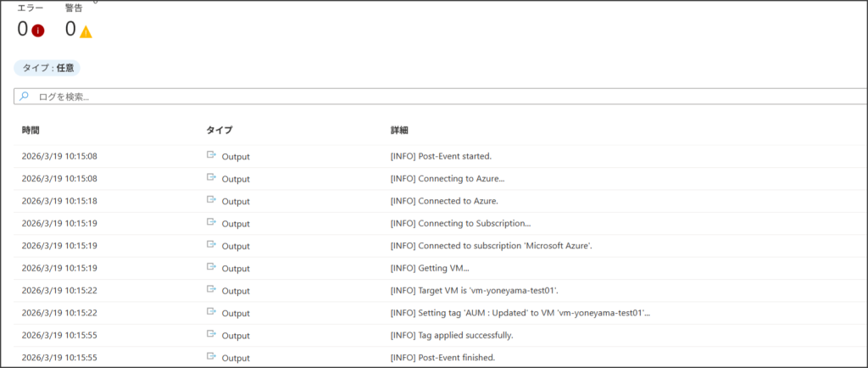This screenshot has width=868, height=368.
Task: Select the エラー count of 0
Action: [22, 30]
